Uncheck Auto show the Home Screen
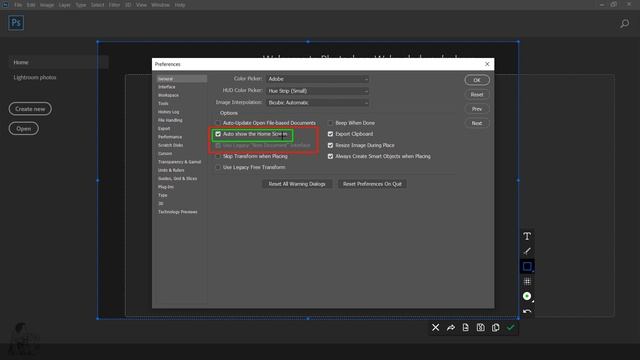 218,134
